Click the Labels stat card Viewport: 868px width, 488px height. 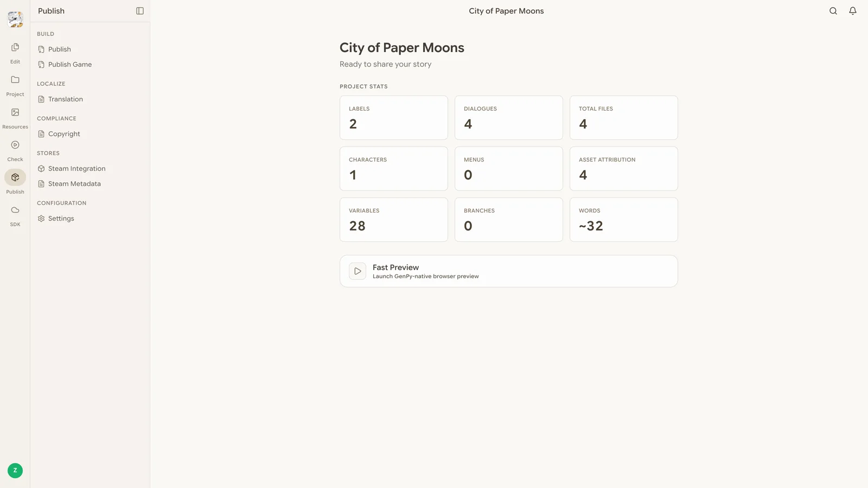394,118
